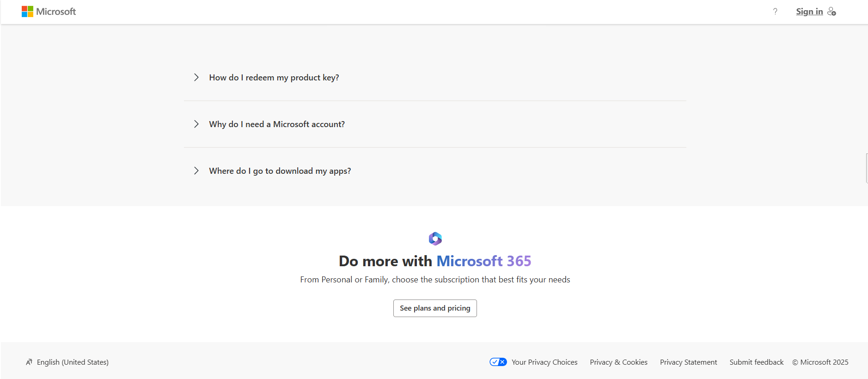Expand chevron for download my apps
Image resolution: width=868 pixels, height=379 pixels.
tap(196, 171)
